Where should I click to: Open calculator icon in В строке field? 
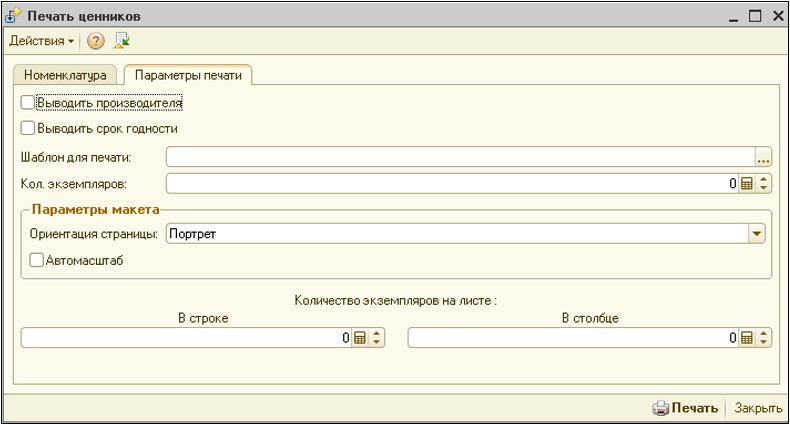tap(360, 339)
